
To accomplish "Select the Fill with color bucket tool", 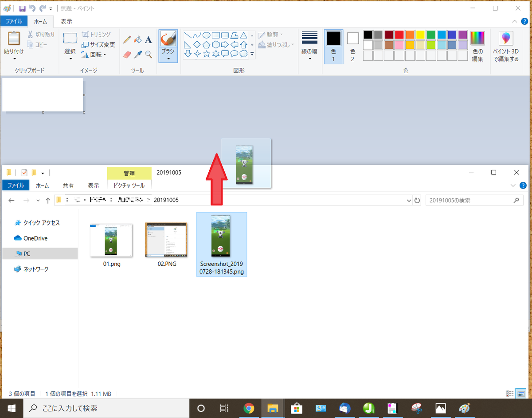I will click(x=137, y=39).
